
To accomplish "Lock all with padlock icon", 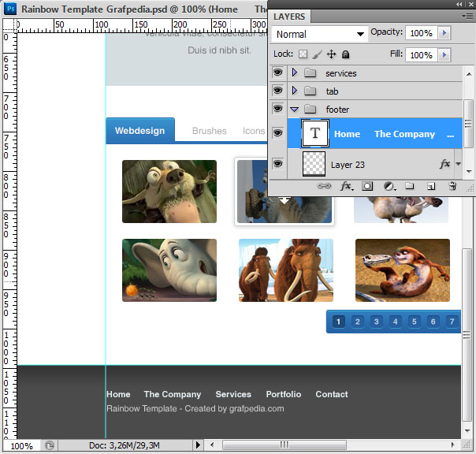I will [345, 54].
